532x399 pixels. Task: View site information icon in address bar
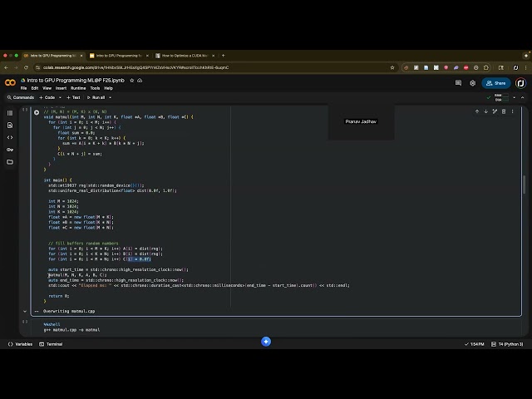click(37, 67)
